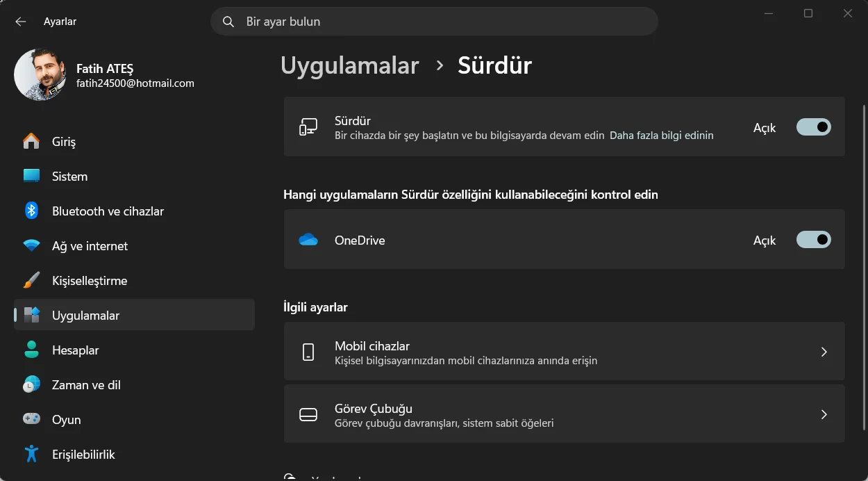Click the Mobil cihazlar title text
Viewport: 868px width, 481px height.
(372, 345)
